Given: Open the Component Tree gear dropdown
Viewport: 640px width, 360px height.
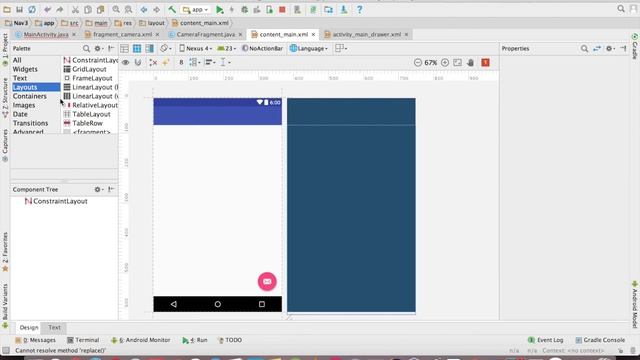Looking at the screenshot, I should (99, 189).
